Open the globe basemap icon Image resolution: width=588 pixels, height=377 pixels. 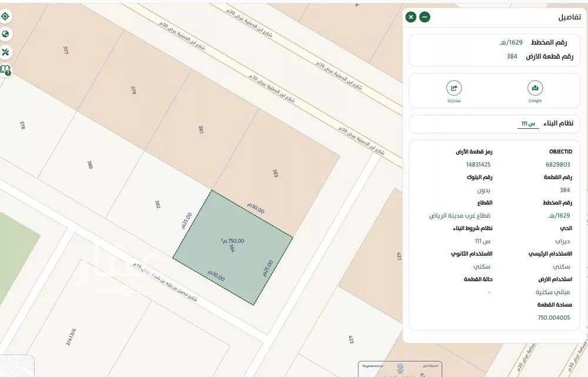click(5, 34)
